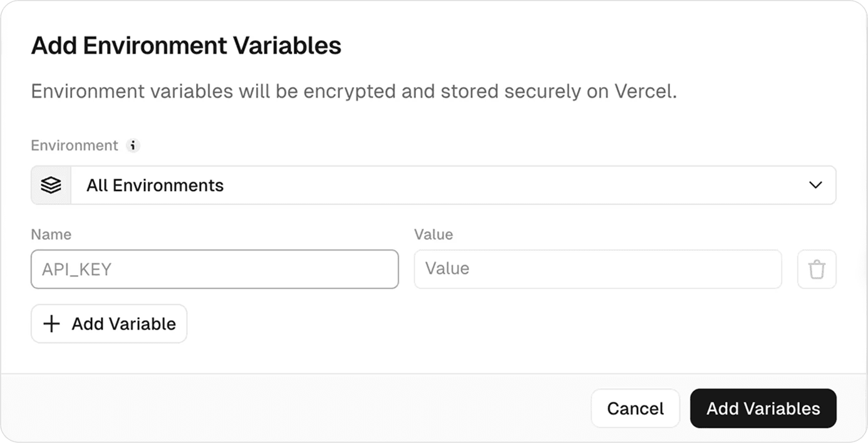The width and height of the screenshot is (868, 443).
Task: Click the trash icon to delete the variable row
Action: (x=817, y=269)
